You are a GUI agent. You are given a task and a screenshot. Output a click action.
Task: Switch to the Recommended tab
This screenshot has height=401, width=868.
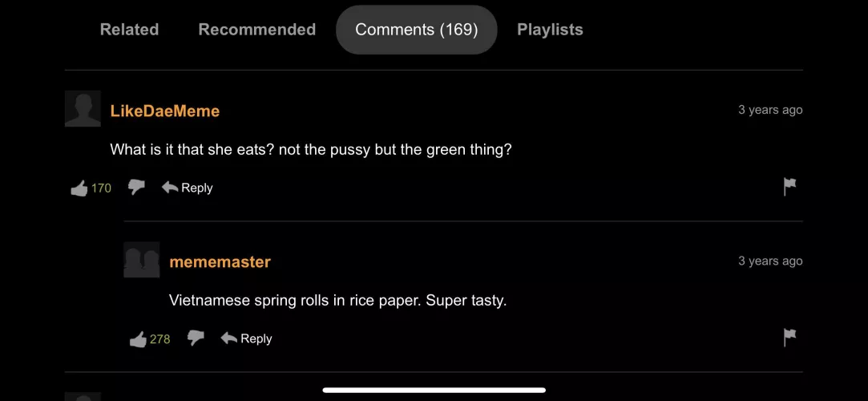(x=256, y=30)
